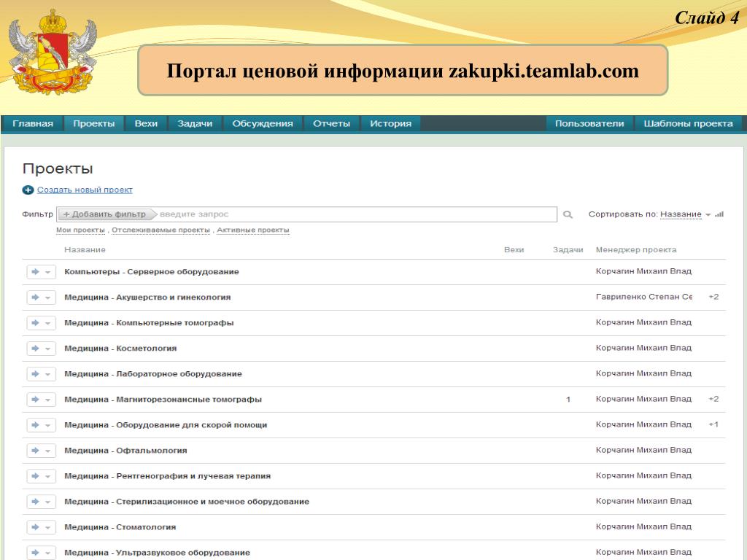Click the Задачи column header
747x560 pixels.
(x=568, y=249)
